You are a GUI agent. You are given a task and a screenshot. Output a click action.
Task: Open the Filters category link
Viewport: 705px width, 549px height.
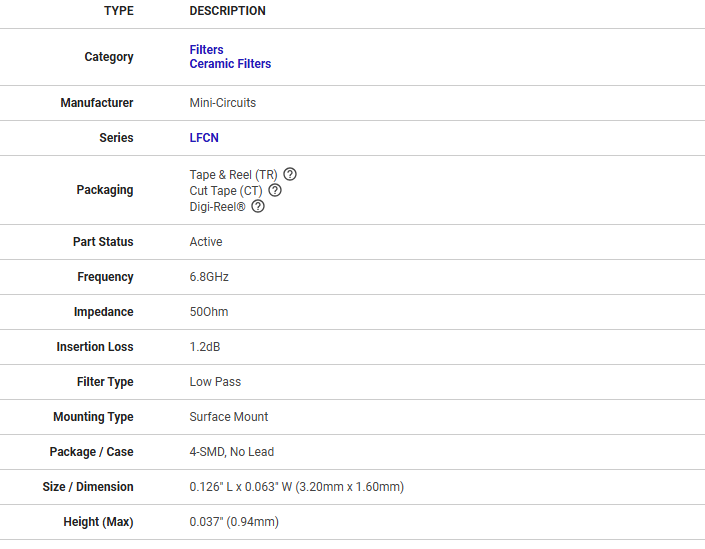click(x=206, y=49)
